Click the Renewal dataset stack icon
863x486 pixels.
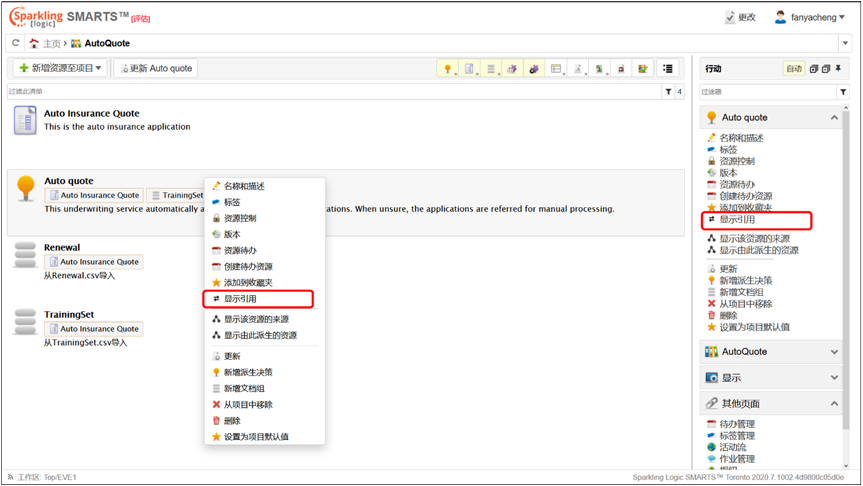(25, 254)
